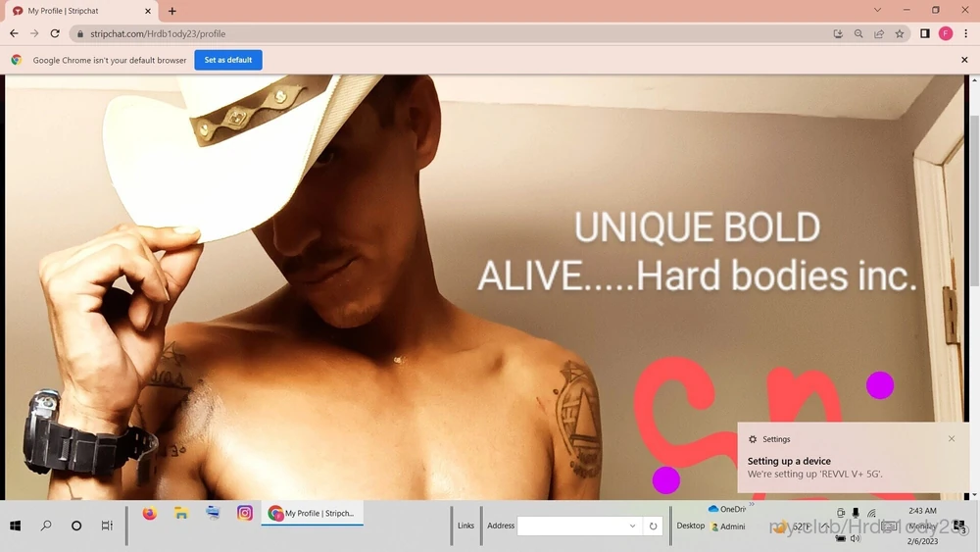The height and width of the screenshot is (552, 980).
Task: Expand the desktop toolbar overflow chevrons
Action: tap(752, 505)
